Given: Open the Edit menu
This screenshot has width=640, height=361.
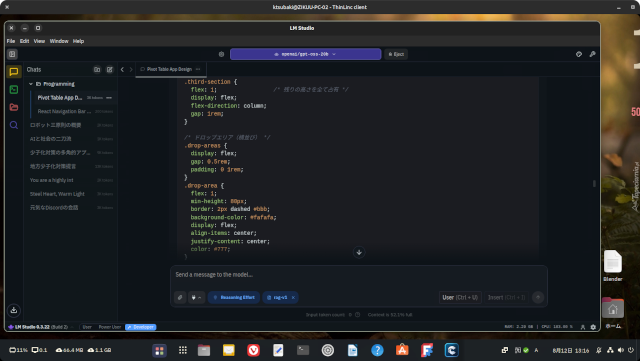Looking at the screenshot, I should tap(24, 41).
